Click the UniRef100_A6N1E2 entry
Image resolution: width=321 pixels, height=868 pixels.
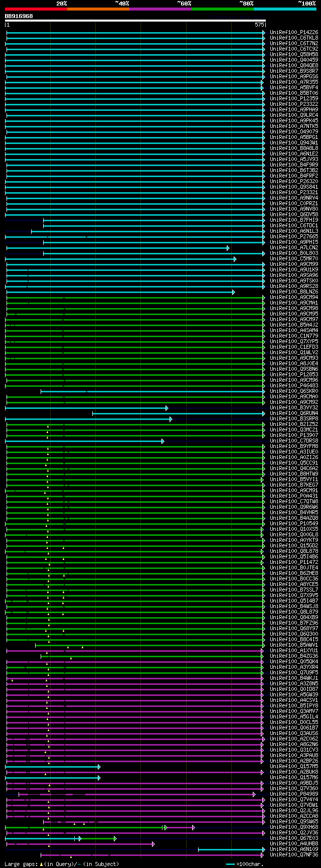[294, 154]
